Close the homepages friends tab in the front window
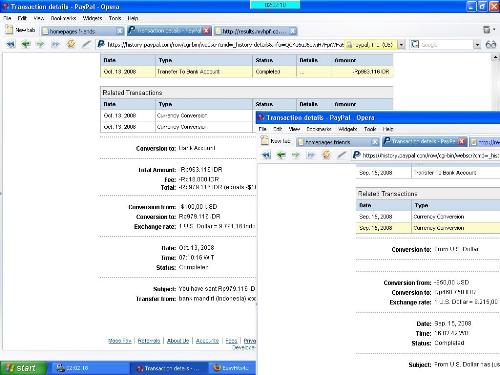The image size is (500, 375). pos(375,142)
